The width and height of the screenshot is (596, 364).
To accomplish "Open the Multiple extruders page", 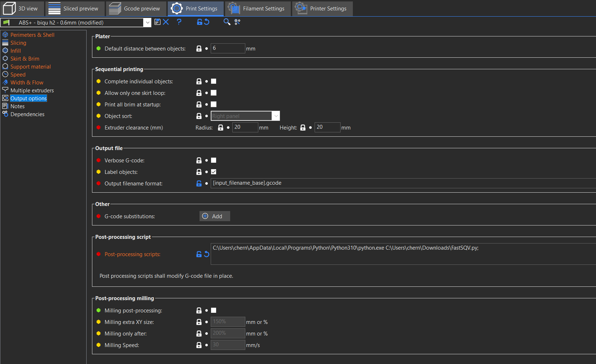I will coord(32,91).
